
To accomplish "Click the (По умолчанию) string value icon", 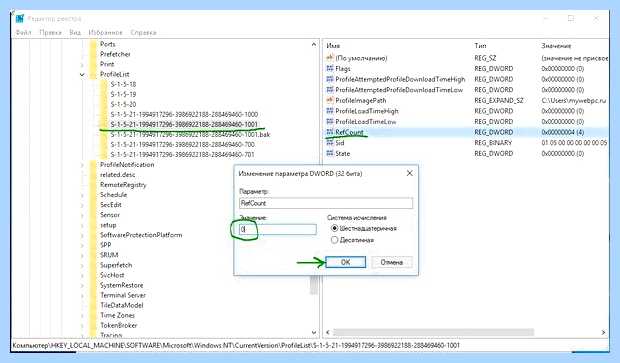I will pos(330,58).
